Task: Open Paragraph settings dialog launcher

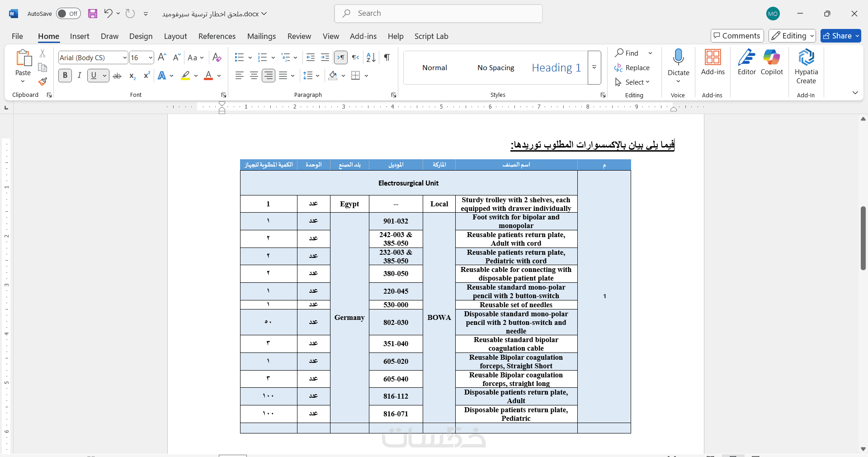Action: (x=394, y=95)
